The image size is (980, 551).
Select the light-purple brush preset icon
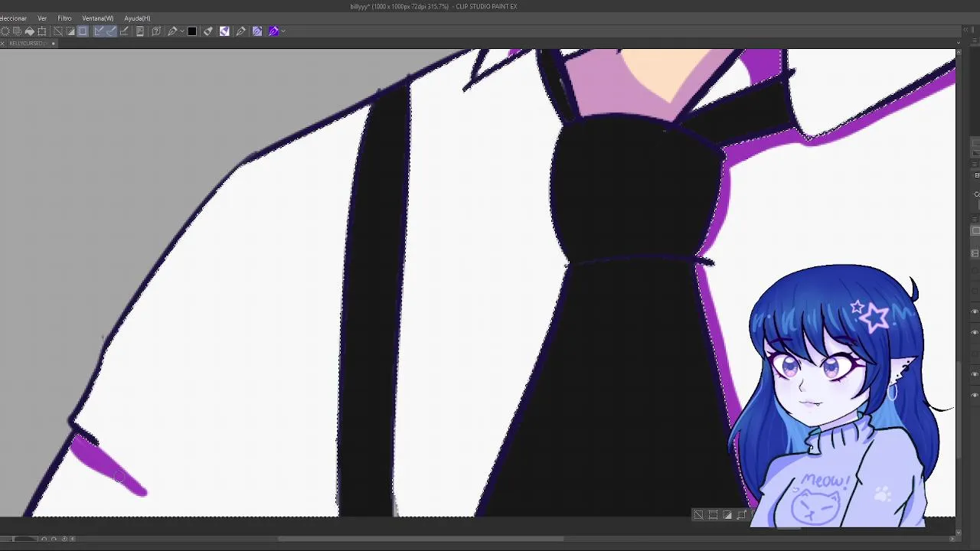tap(256, 31)
